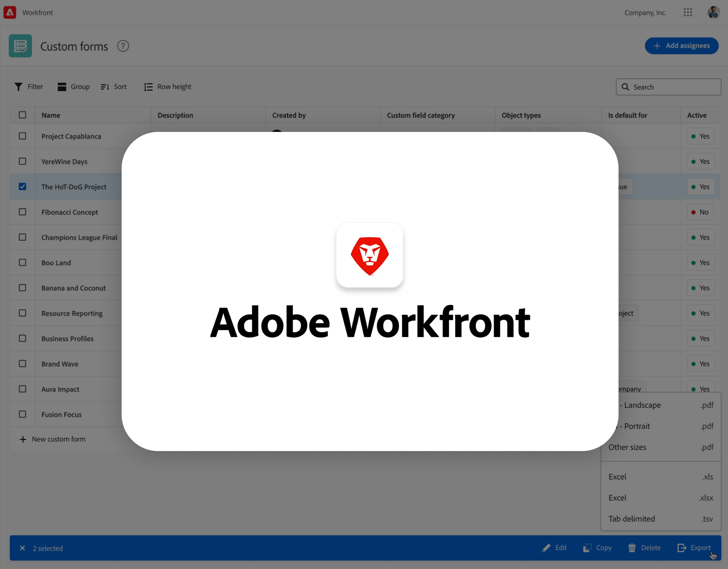This screenshot has width=728, height=569.
Task: Uncheck The HoT-DoG Project checkbox
Action: coord(22,187)
